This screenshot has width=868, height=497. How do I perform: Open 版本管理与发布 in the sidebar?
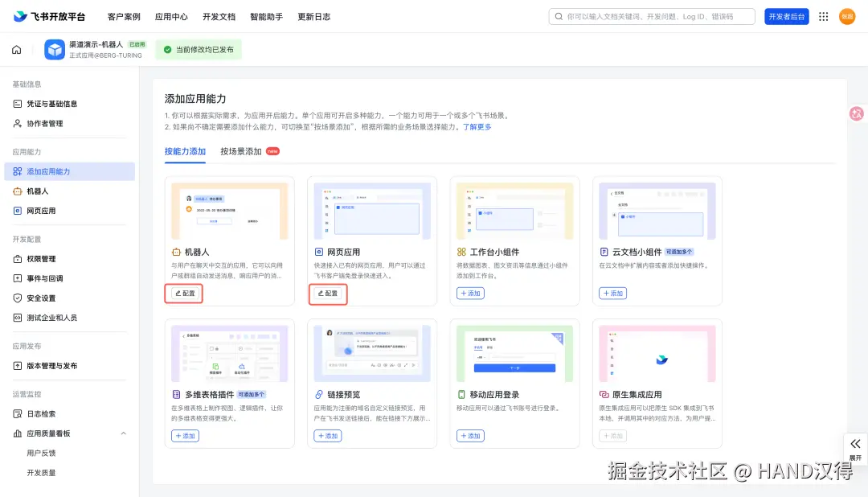click(x=69, y=366)
